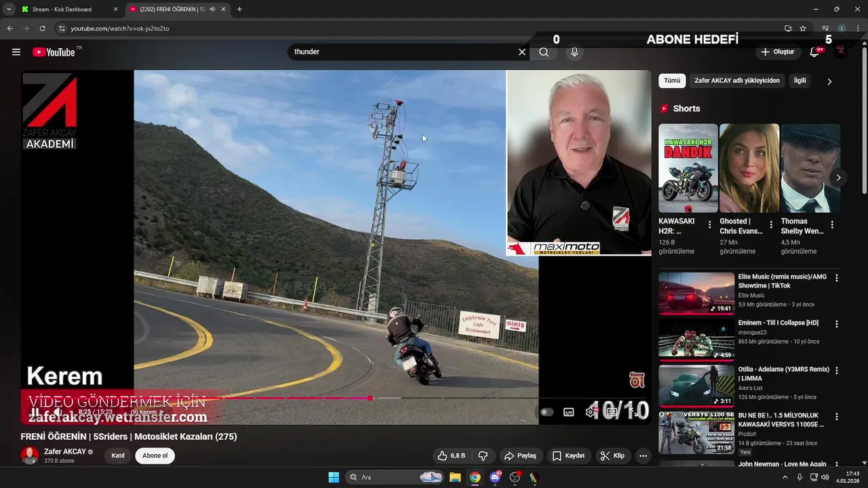Select Zafer AKCAY adlı yükleyiciden chip
Screen dimensions: 868x488
coord(737,81)
